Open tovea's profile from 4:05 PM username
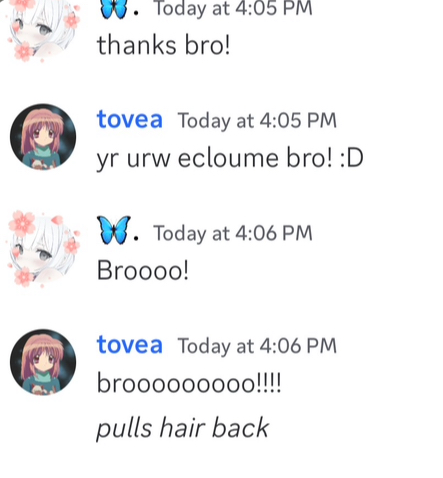The width and height of the screenshot is (443, 478). tap(130, 120)
